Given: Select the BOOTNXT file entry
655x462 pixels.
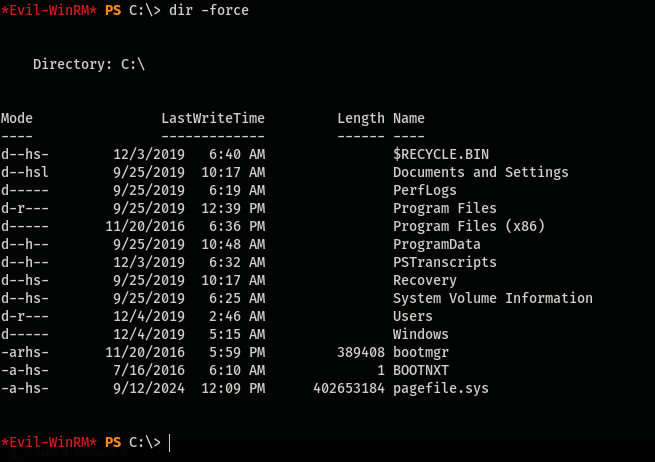Looking at the screenshot, I should pos(421,371).
